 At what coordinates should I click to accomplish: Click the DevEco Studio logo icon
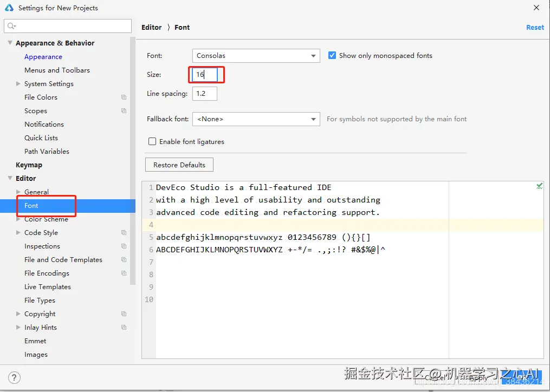point(9,8)
